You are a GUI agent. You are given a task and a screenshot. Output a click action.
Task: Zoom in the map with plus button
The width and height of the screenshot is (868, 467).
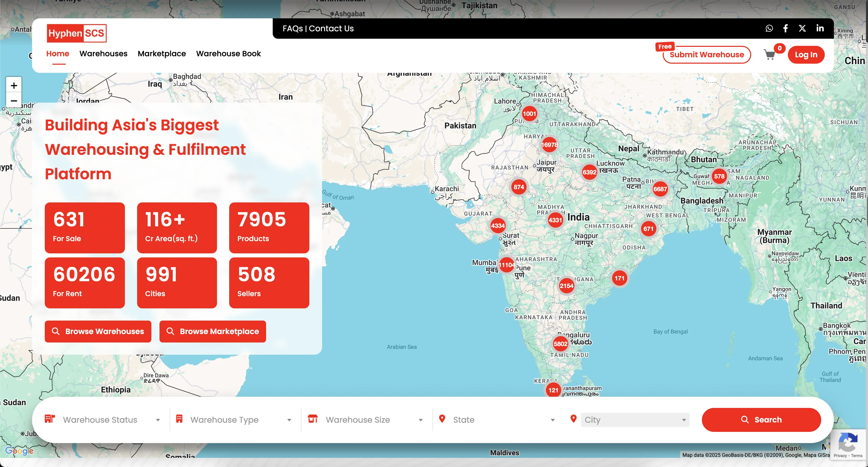pyautogui.click(x=14, y=86)
